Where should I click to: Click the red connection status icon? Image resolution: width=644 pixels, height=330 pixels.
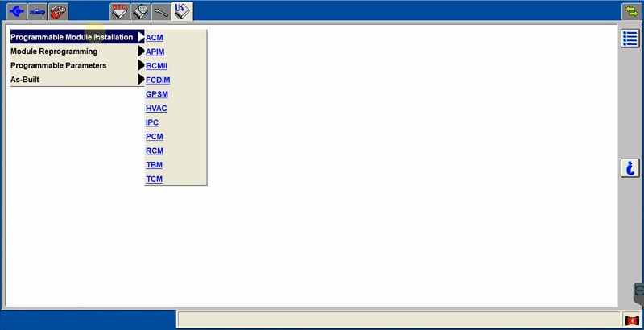pyautogui.click(x=632, y=320)
